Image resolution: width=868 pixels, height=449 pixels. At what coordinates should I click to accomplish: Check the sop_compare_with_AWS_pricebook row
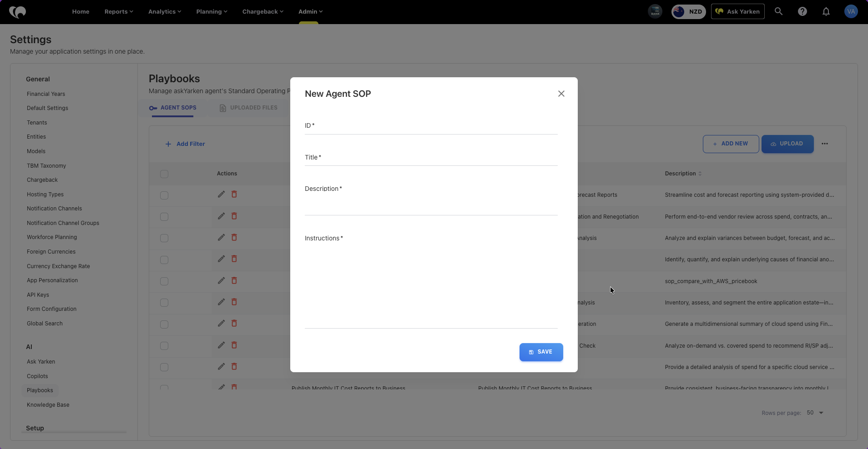coord(164,281)
